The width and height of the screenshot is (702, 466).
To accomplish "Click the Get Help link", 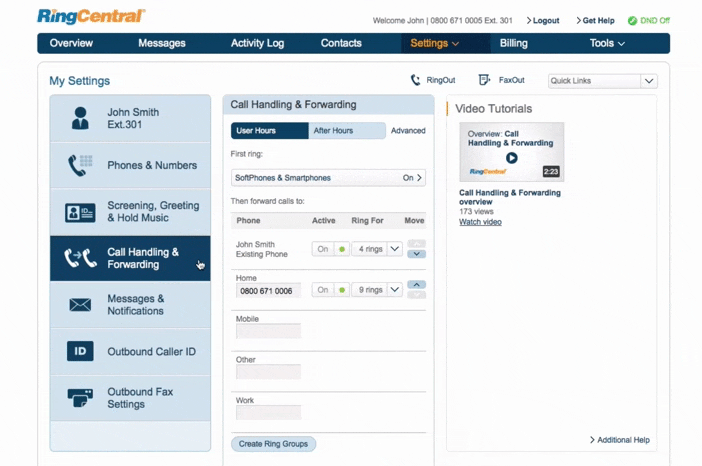I will 595,21.
